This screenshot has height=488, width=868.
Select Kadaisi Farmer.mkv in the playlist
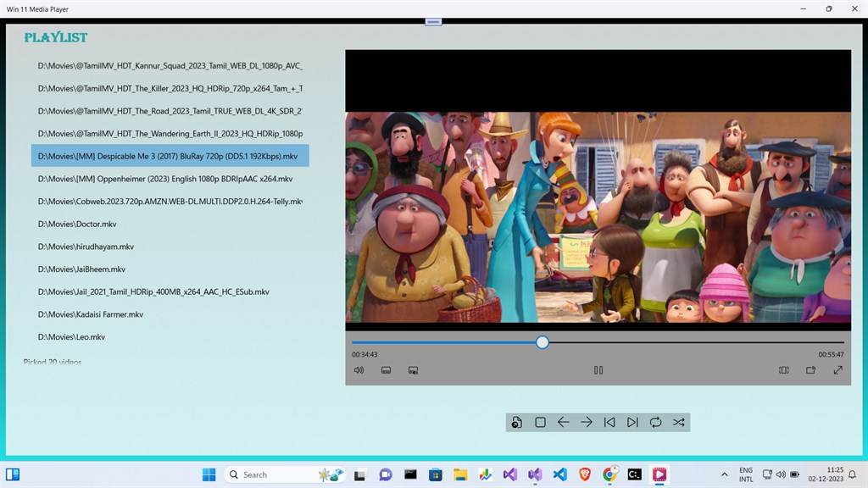(170, 314)
